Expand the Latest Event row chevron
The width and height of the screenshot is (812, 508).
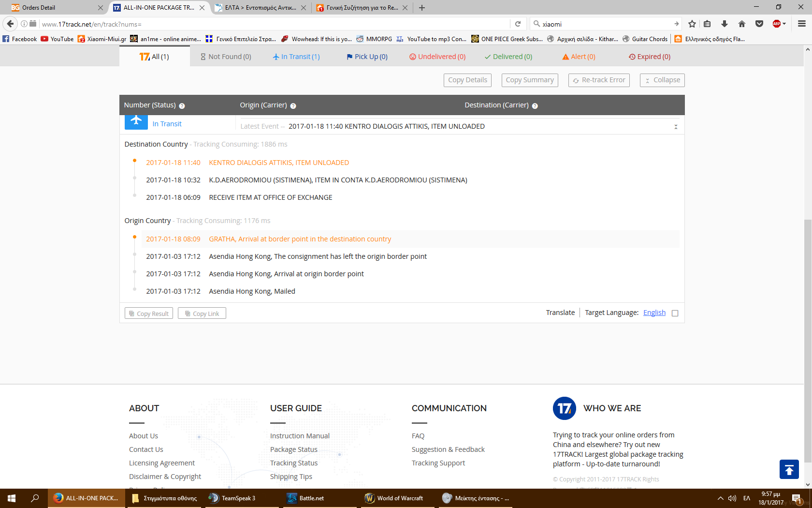676,127
